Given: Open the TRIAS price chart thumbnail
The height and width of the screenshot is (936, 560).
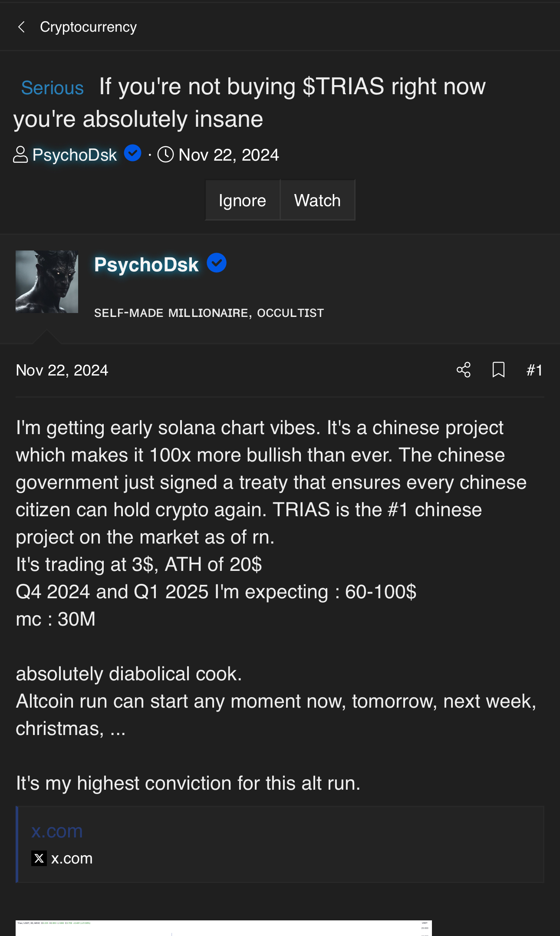Looking at the screenshot, I should pyautogui.click(x=224, y=928).
